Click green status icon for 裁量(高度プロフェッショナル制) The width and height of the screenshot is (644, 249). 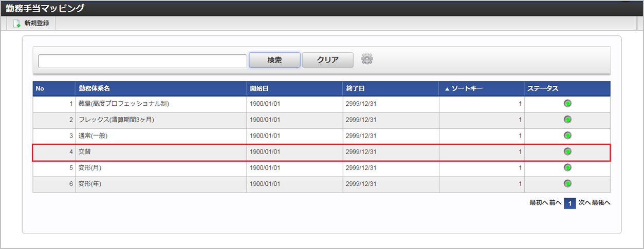[567, 104]
